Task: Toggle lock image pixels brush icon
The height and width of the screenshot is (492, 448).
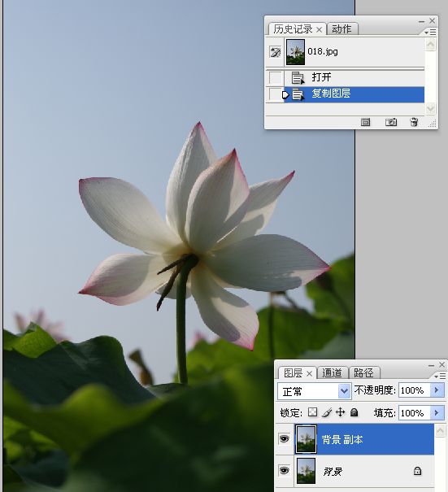Action: 327,412
